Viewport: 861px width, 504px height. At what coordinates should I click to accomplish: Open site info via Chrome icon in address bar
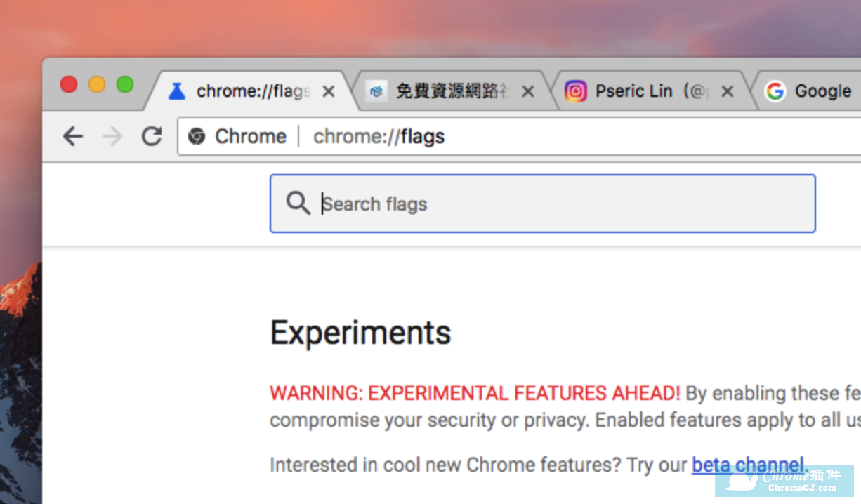197,136
